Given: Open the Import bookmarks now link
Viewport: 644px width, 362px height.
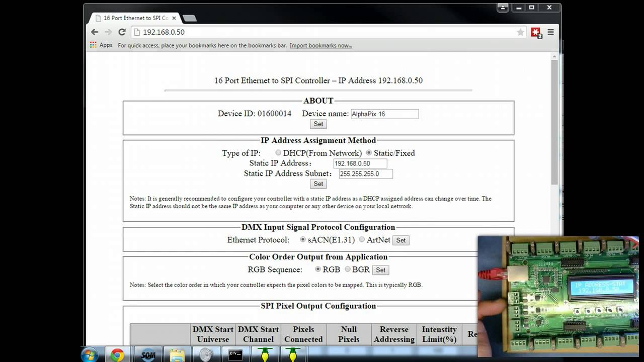Looking at the screenshot, I should 321,45.
